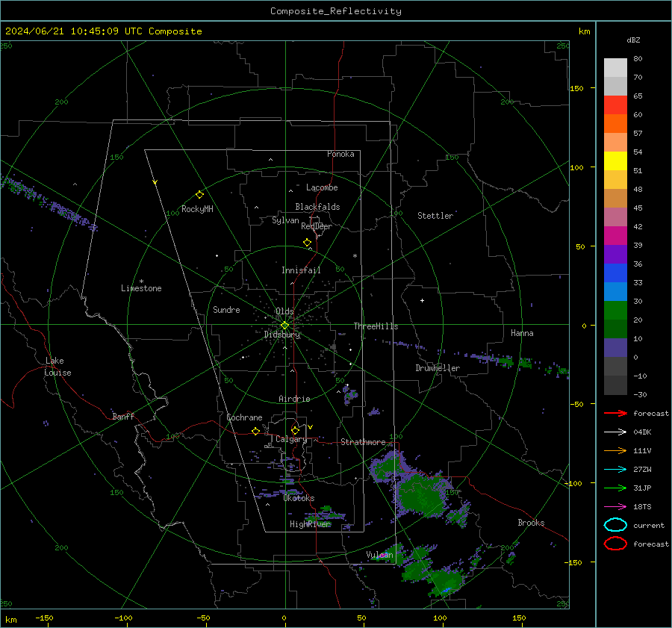Viewport: 672px width, 628px height.
Task: Click the RedDeer city label
Action: coord(317,226)
